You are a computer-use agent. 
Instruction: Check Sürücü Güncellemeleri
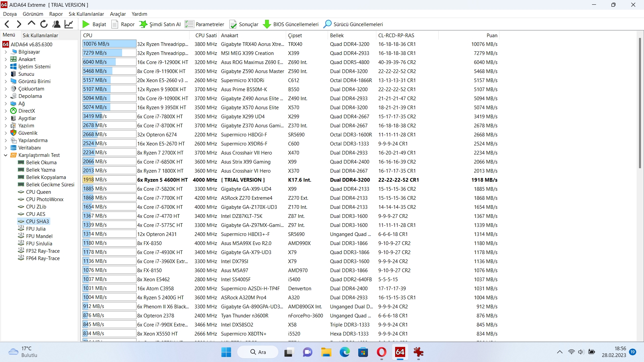click(353, 24)
